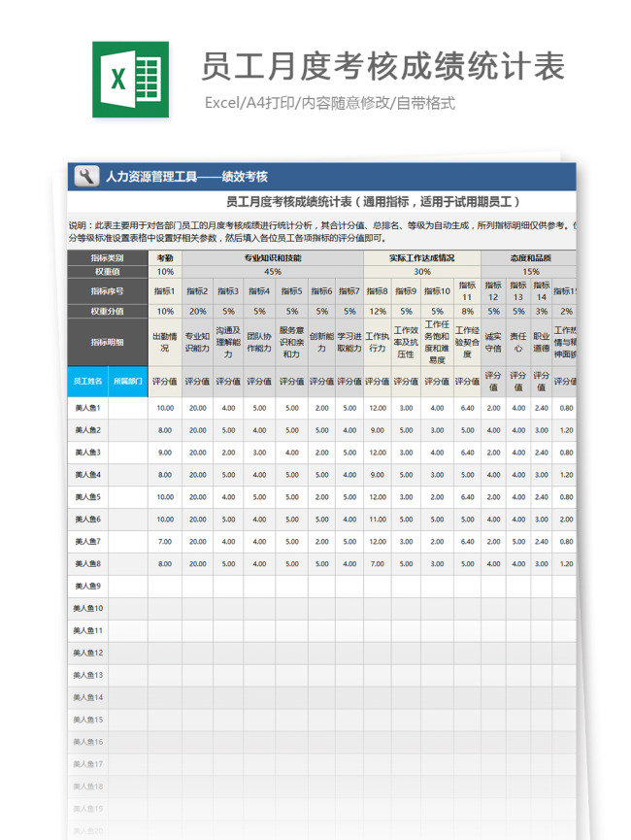Click the 出勤情况 detail cell
The height and width of the screenshot is (840, 631).
pyautogui.click(x=165, y=342)
